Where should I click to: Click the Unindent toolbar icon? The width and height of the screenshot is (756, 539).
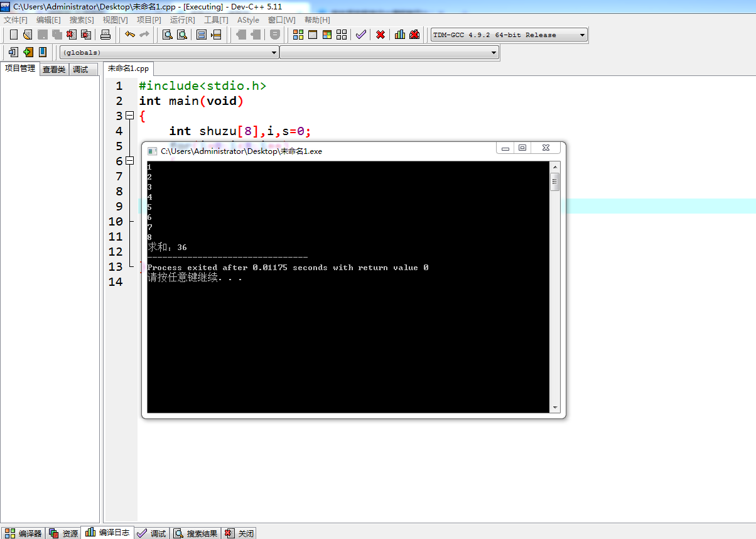pos(256,35)
